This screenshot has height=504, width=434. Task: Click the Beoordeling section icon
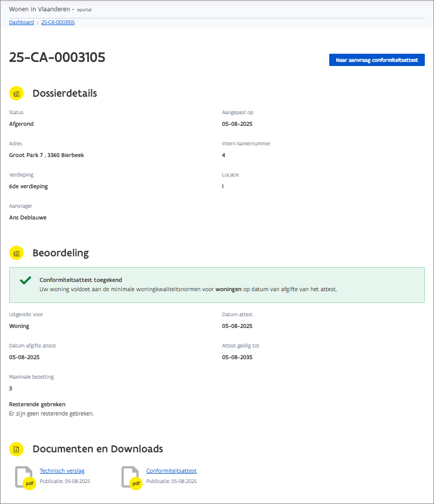[16, 253]
